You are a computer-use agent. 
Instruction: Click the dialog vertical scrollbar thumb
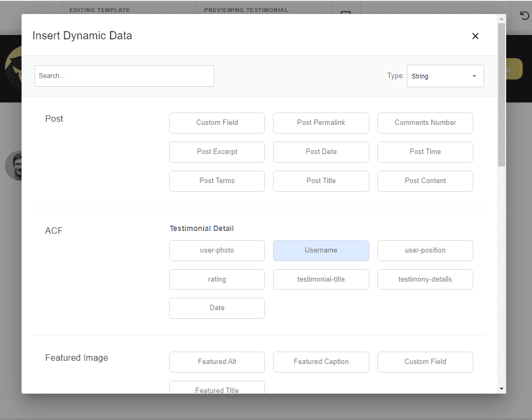[501, 95]
